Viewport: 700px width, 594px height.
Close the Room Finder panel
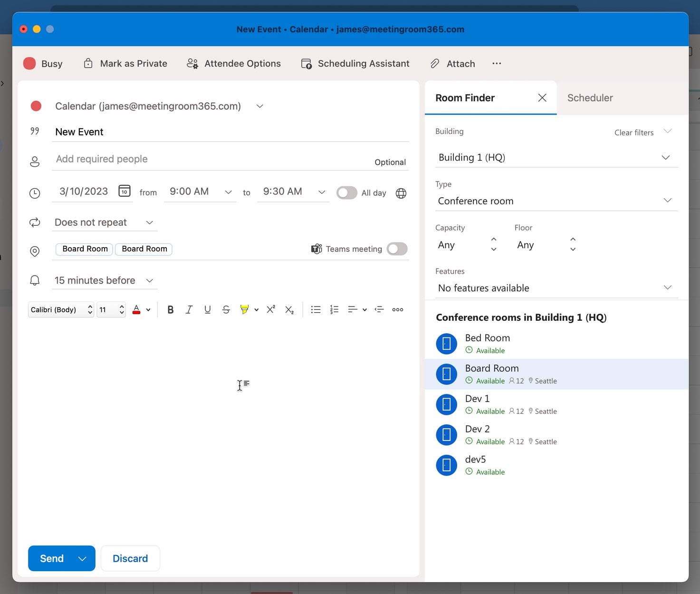pos(542,98)
